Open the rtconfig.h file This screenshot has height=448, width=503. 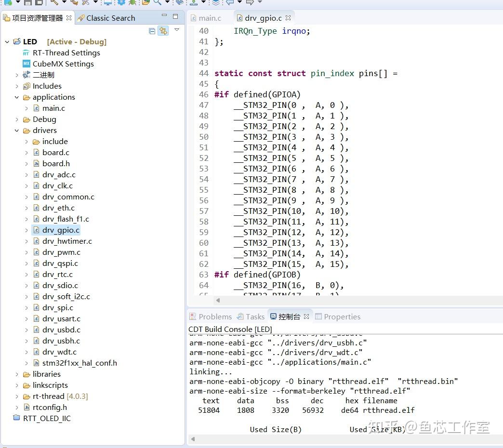(x=50, y=407)
